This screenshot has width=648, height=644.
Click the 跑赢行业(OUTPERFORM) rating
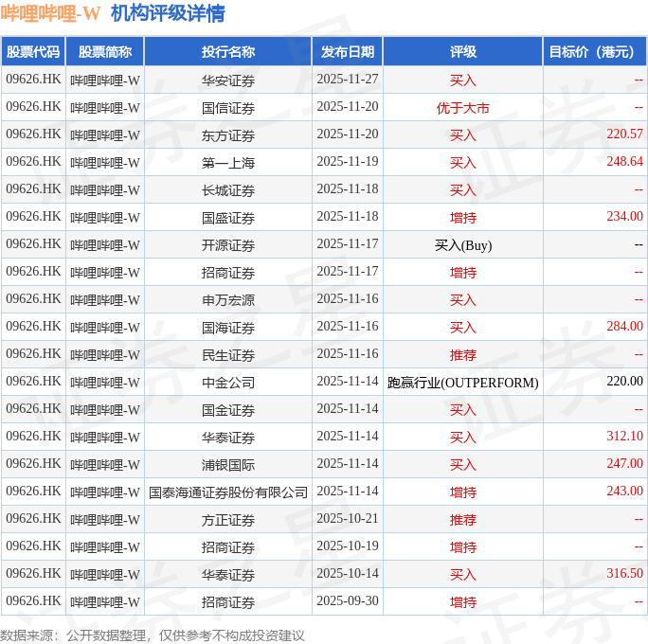click(463, 383)
